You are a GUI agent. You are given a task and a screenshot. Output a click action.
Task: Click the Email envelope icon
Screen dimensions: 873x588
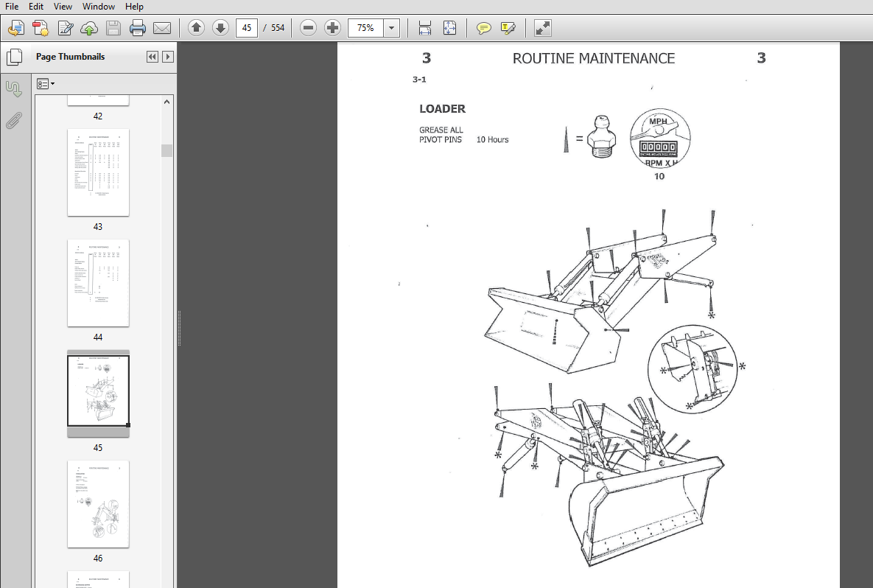[x=162, y=28]
